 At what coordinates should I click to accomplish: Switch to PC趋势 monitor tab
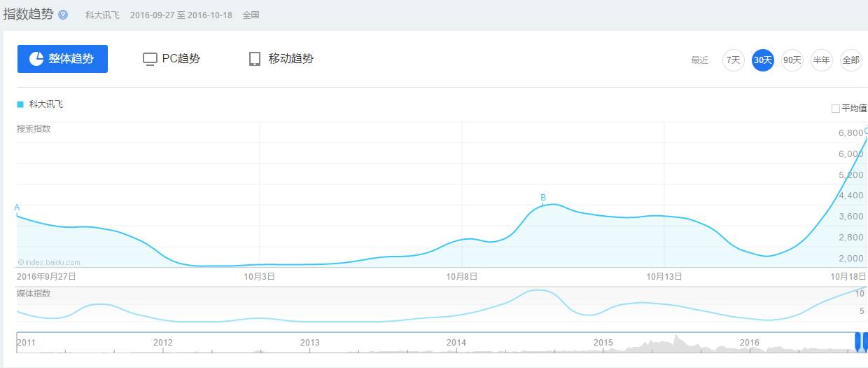coord(171,59)
